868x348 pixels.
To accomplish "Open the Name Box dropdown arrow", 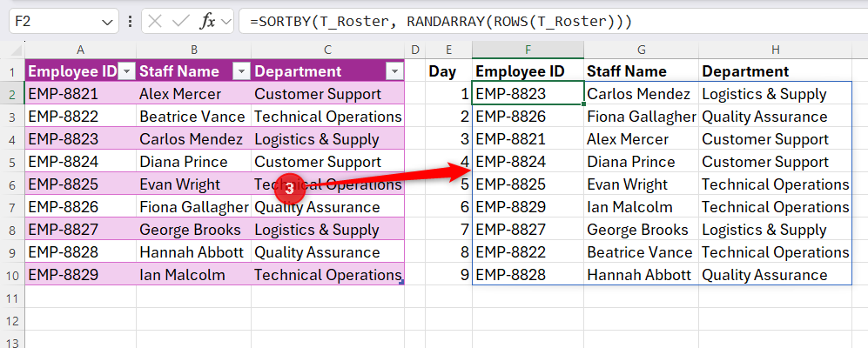I will (x=106, y=22).
